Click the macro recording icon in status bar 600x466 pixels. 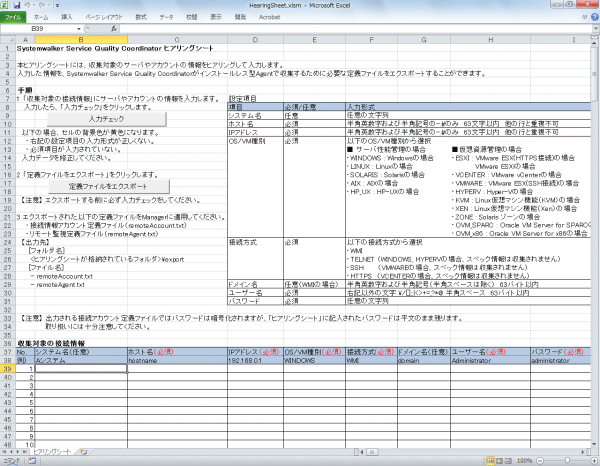coord(32,461)
